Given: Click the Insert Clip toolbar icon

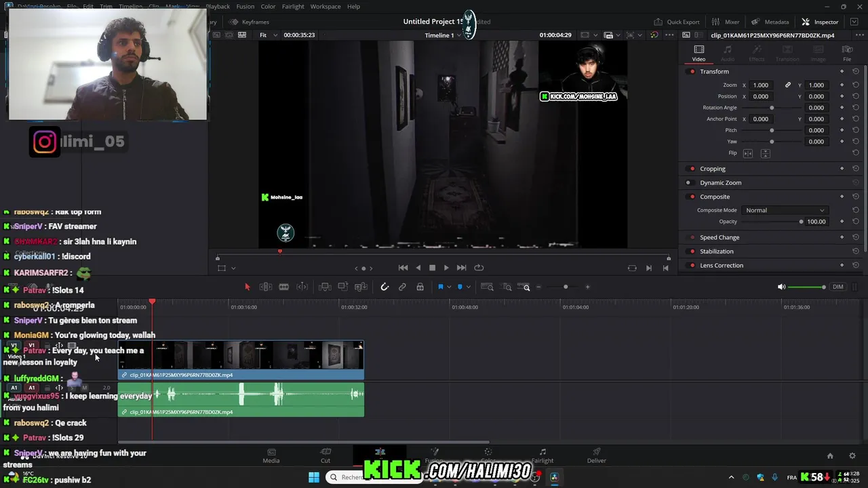Looking at the screenshot, I should (325, 287).
